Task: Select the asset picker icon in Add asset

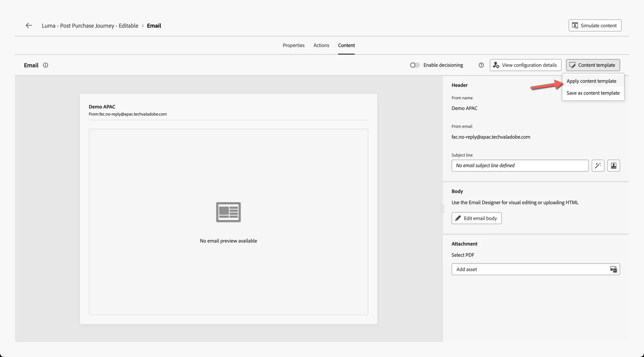Action: point(613,269)
